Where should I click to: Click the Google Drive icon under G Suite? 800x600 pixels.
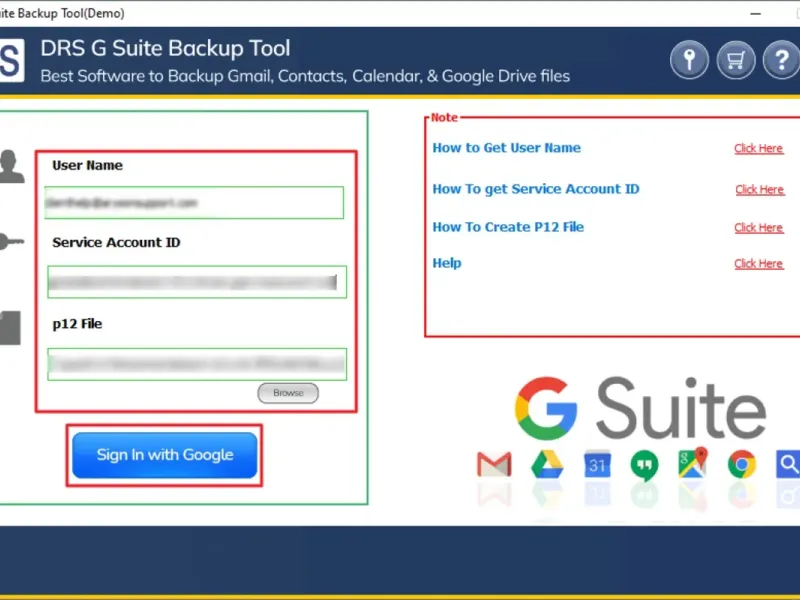[547, 464]
